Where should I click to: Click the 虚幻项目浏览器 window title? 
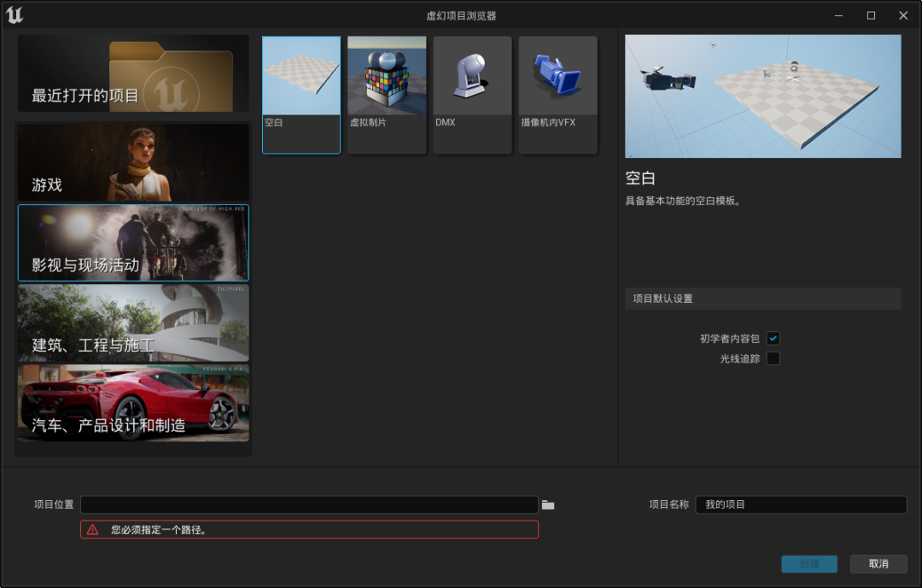tap(461, 16)
